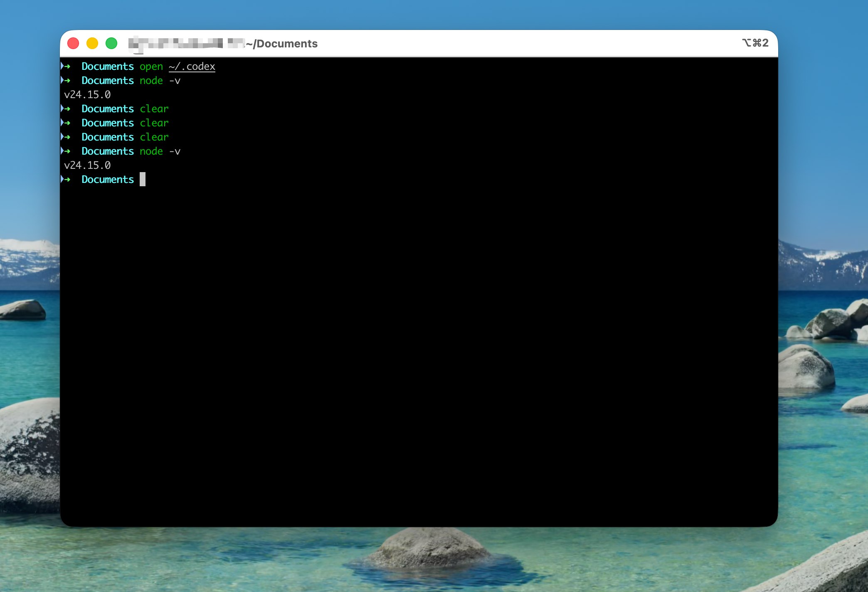The image size is (868, 592).
Task: Click the second 'clear' command
Action: [154, 123]
